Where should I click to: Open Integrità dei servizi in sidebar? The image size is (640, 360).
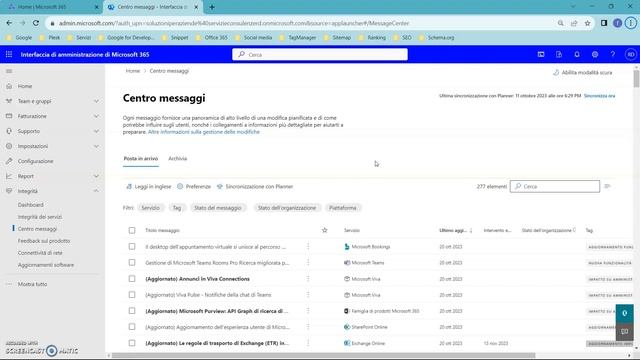40,217
